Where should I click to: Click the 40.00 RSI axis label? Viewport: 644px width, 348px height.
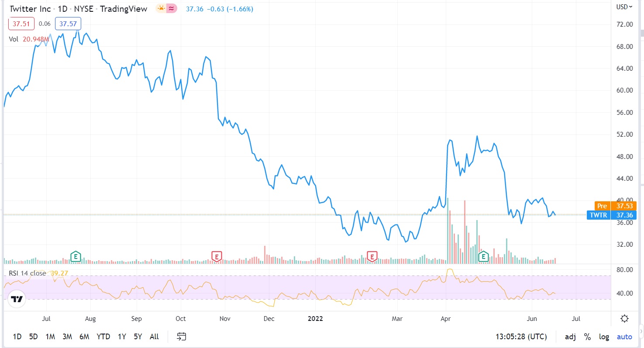[624, 293]
